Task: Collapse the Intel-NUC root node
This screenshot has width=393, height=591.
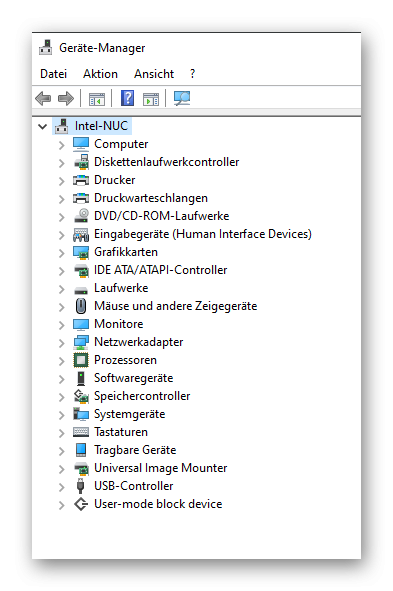Action: pos(43,126)
